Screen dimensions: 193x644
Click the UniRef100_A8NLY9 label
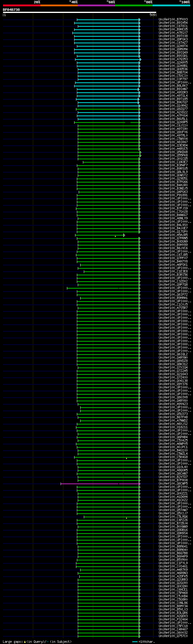click(x=173, y=218)
